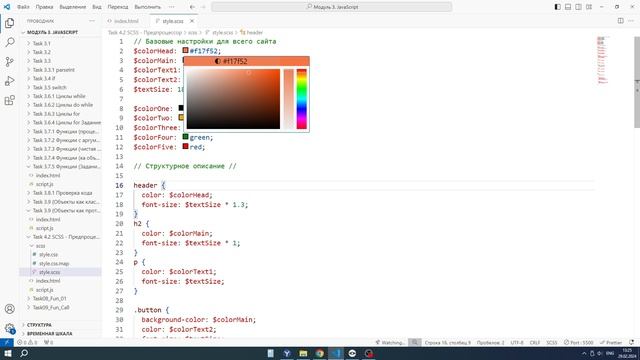640x360 pixels.
Task: Click the zoom magnifier in status bar
Action: pos(415,342)
